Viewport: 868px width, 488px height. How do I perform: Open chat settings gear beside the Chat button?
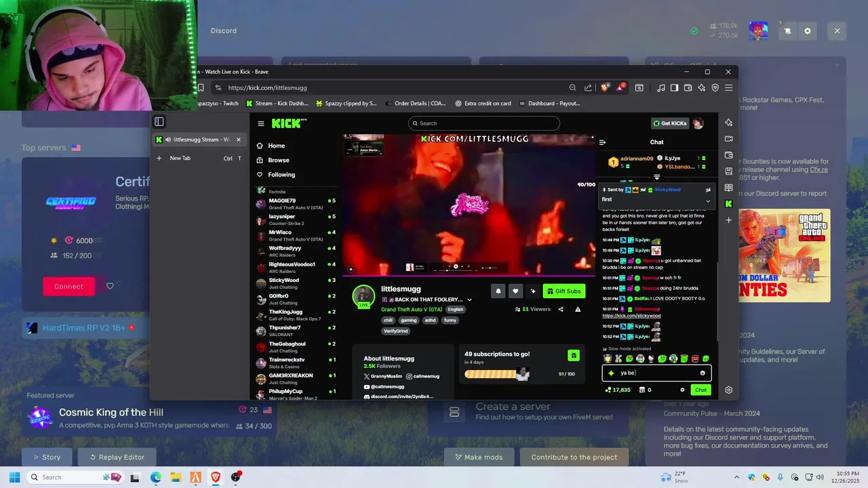(x=682, y=390)
